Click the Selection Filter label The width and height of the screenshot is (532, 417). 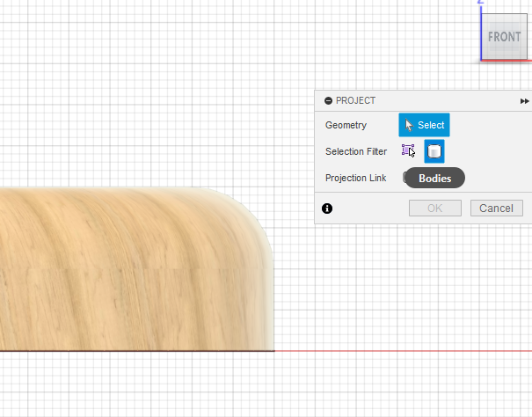356,151
